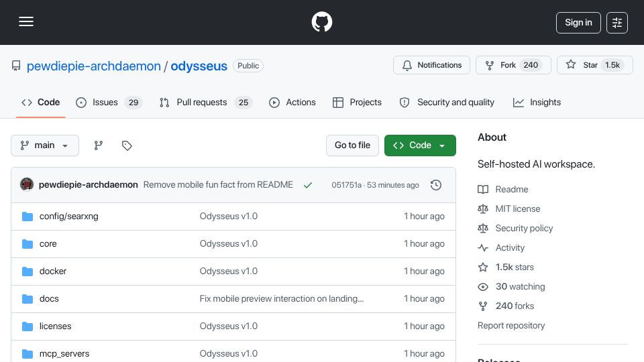Viewport: 644px width, 362px height.
Task: View the 1.5k stars link
Action: click(506, 267)
